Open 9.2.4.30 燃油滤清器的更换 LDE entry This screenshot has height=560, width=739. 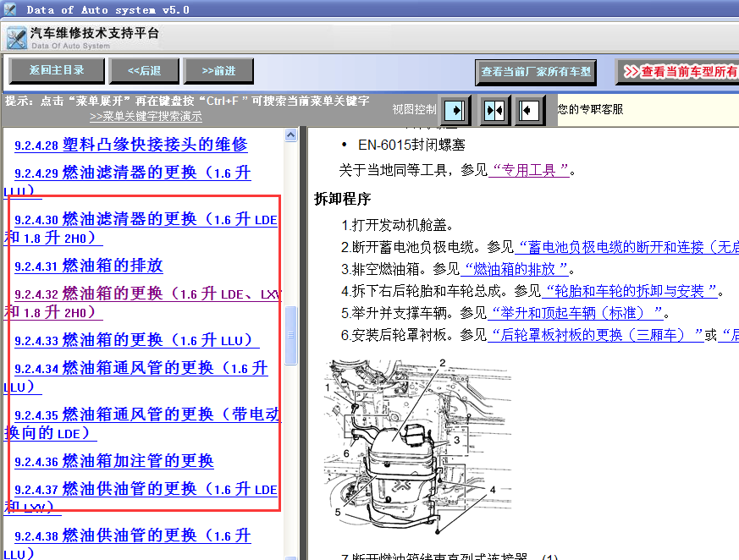[141, 228]
